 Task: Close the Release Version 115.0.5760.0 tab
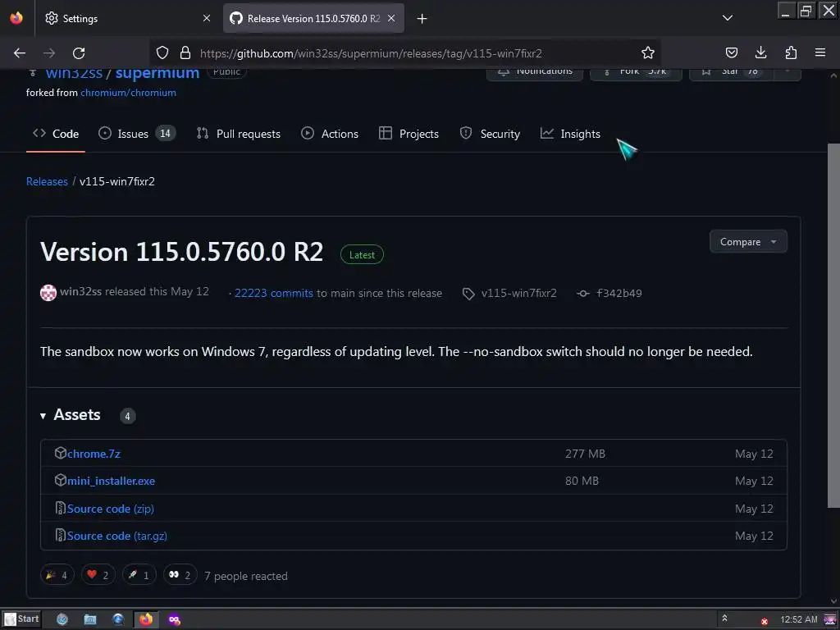tap(391, 18)
